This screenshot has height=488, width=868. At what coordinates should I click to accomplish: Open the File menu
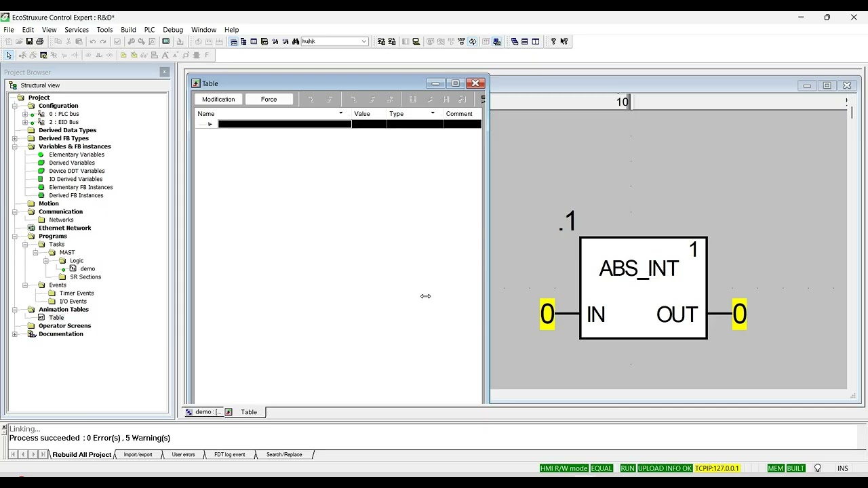click(9, 30)
